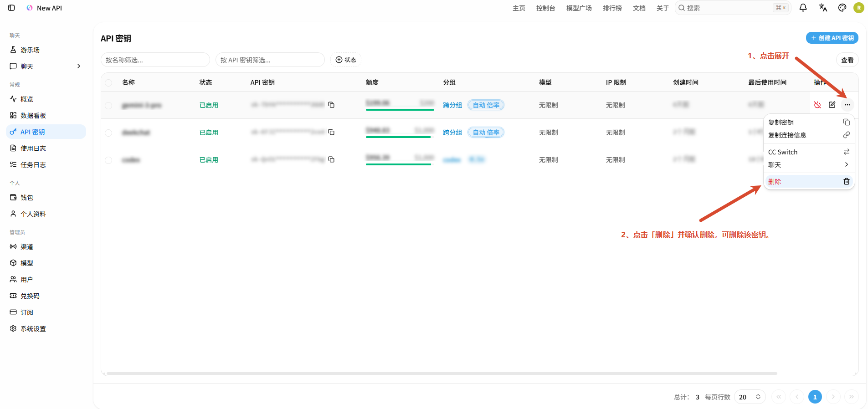
Task: Open the first row's more-actions ellipsis
Action: click(x=847, y=105)
